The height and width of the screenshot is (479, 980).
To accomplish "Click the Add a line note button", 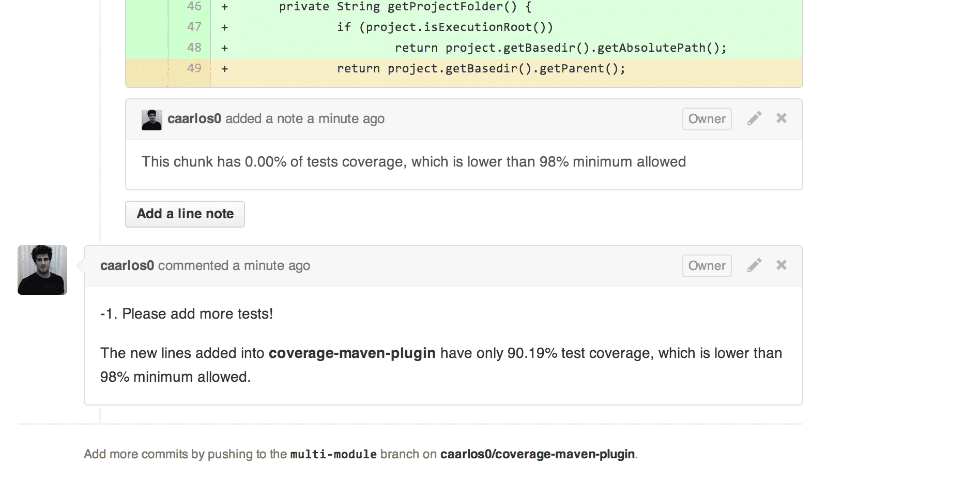I will tap(185, 214).
